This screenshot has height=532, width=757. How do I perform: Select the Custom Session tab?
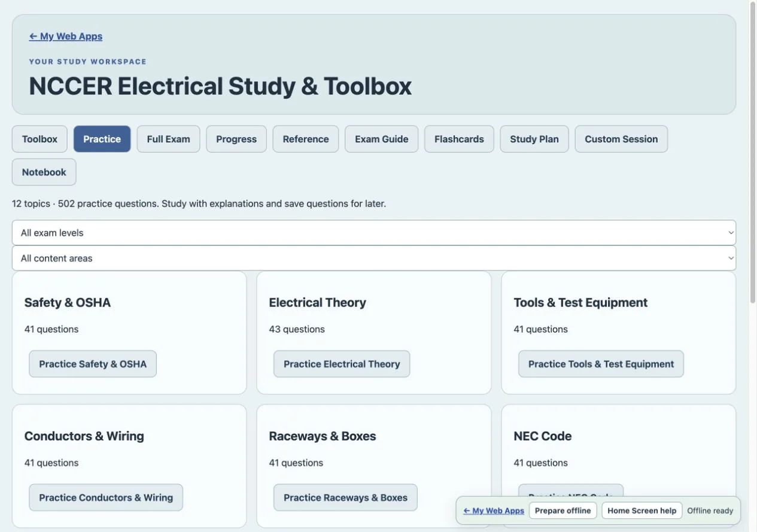(x=621, y=139)
